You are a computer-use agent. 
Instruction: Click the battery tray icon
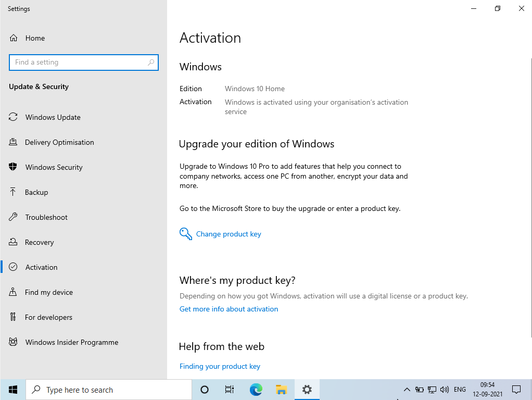420,390
